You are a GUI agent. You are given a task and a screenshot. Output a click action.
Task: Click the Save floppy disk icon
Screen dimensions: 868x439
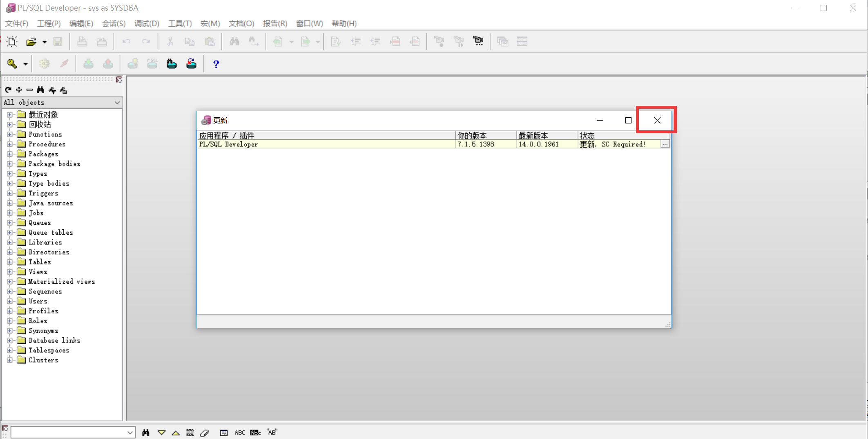coord(58,41)
